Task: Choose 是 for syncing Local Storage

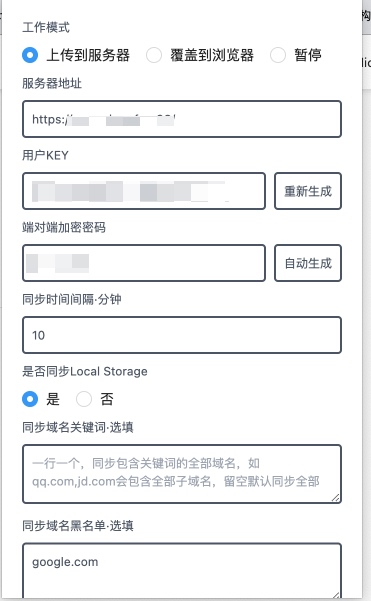Action: coord(30,399)
